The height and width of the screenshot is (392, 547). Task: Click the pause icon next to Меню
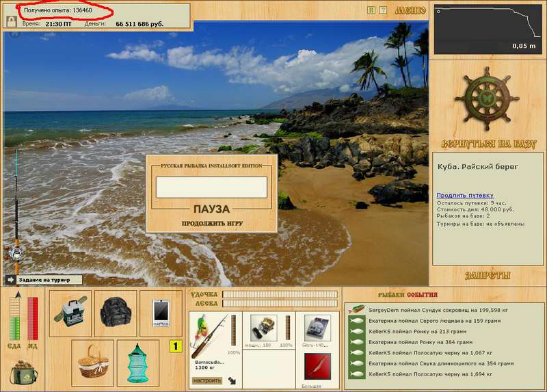[x=371, y=10]
